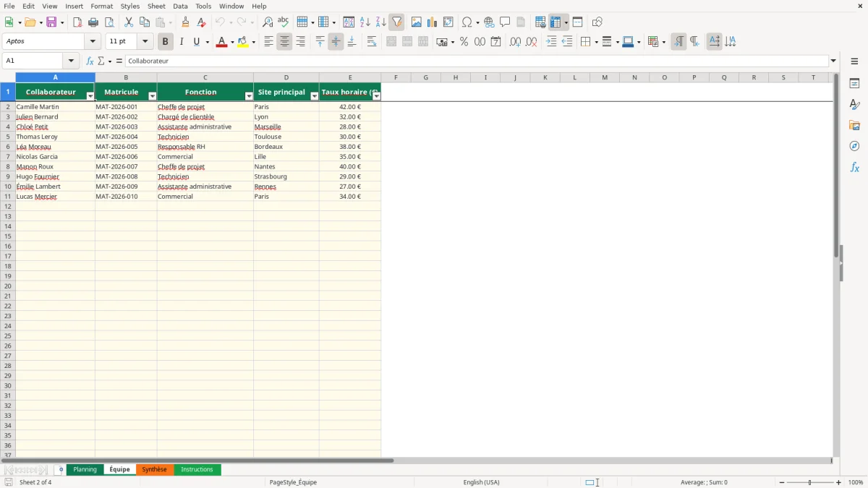The width and height of the screenshot is (868, 488).
Task: Open the Borders dropdown arrow
Action: click(x=595, y=42)
